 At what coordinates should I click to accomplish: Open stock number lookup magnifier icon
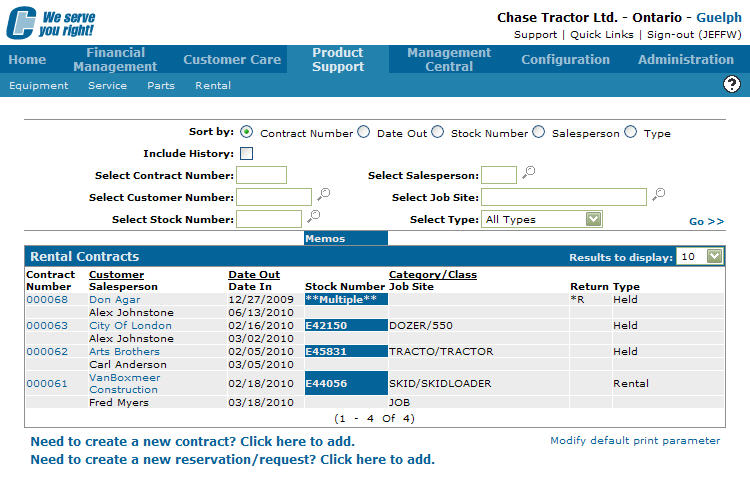click(x=314, y=216)
